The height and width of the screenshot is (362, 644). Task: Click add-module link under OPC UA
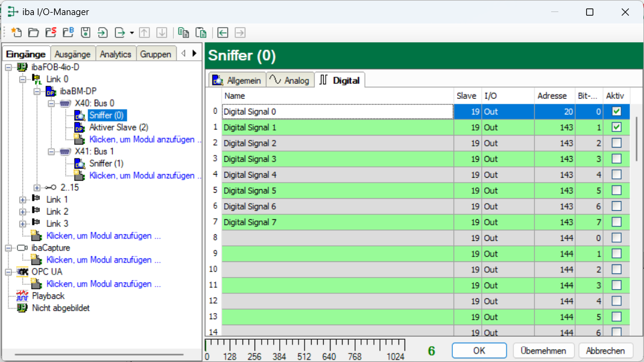point(104,284)
